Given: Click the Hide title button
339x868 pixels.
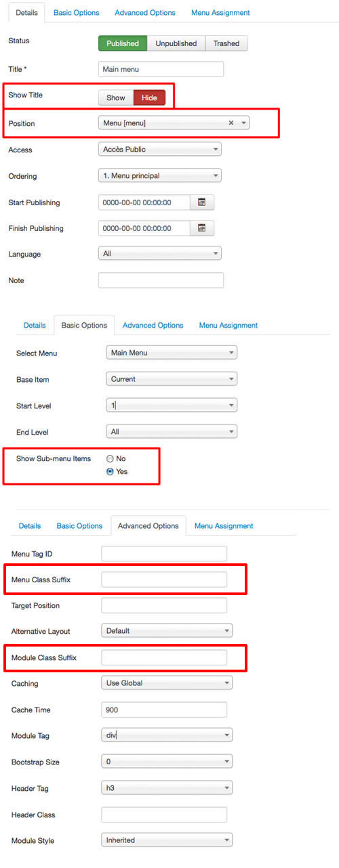Looking at the screenshot, I should pyautogui.click(x=149, y=97).
